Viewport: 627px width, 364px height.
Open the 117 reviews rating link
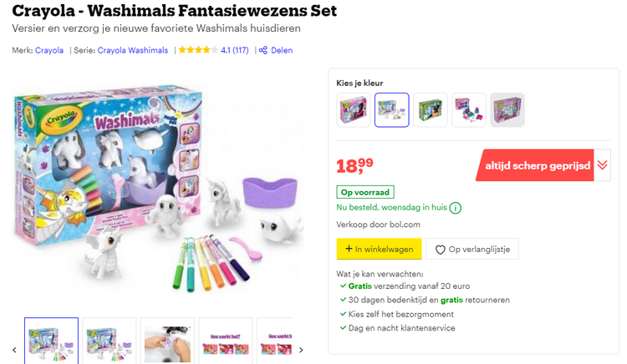pos(235,50)
